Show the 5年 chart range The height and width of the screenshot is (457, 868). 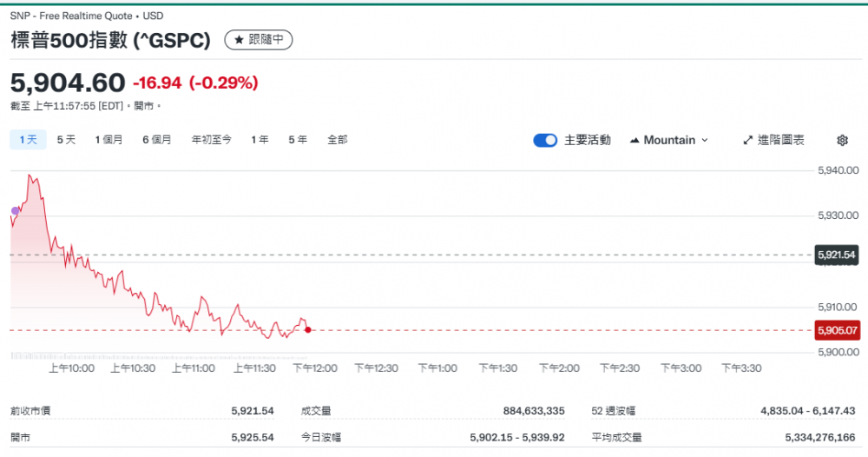click(298, 139)
